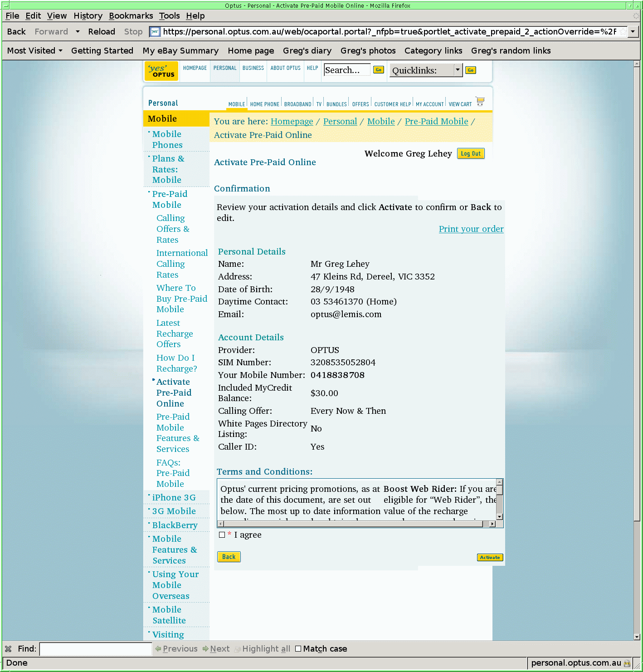The width and height of the screenshot is (643, 672).
Task: Click the yes Optus logo
Action: pyautogui.click(x=161, y=71)
